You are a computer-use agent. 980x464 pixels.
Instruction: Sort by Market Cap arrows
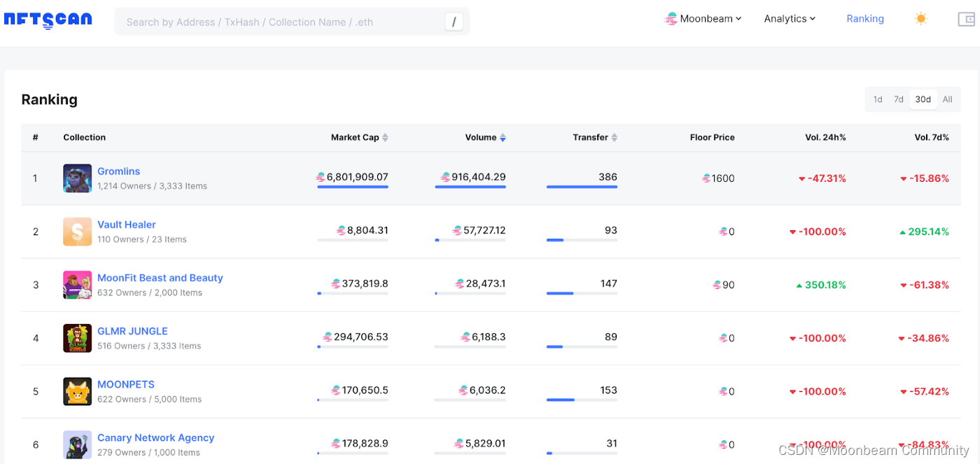coord(385,138)
